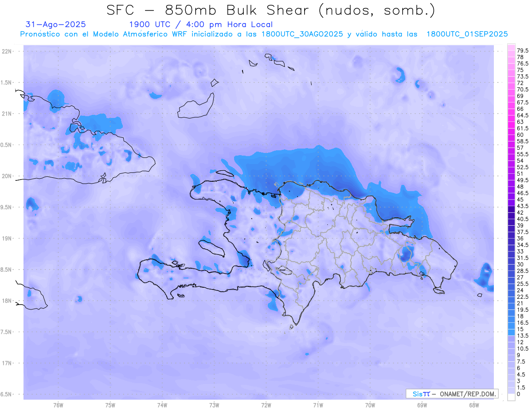Click the '20N' latitude label
The image size is (532, 411).
[8, 176]
